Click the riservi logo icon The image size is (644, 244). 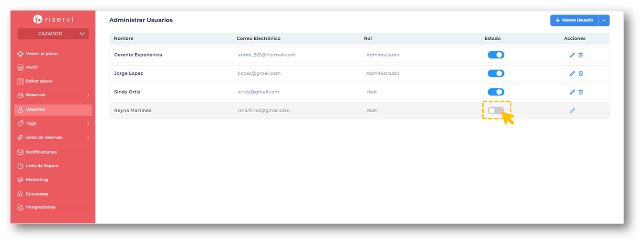pos(38,19)
